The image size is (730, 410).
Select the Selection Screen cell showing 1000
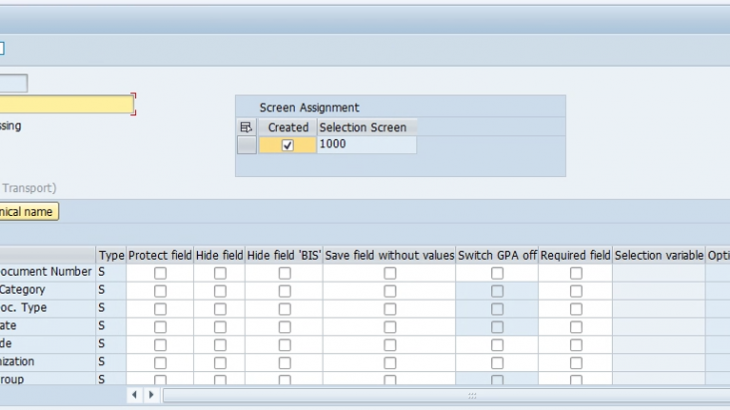click(366, 145)
